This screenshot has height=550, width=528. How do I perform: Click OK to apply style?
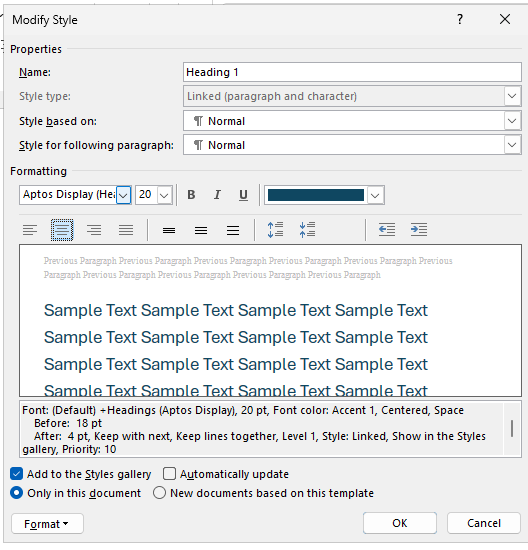(x=400, y=523)
